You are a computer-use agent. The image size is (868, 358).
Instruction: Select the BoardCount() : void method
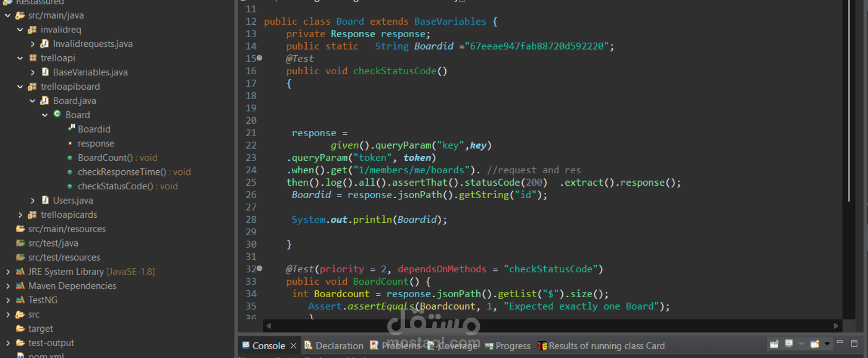(x=118, y=158)
